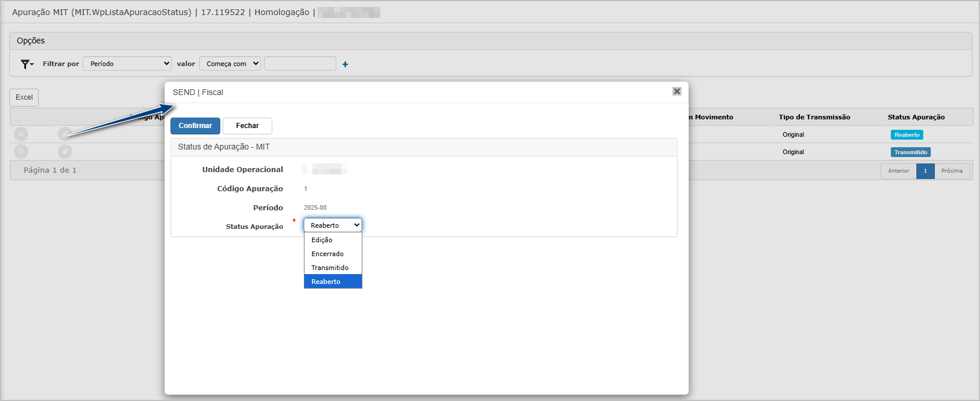Click first row edit status icon

[x=65, y=134]
